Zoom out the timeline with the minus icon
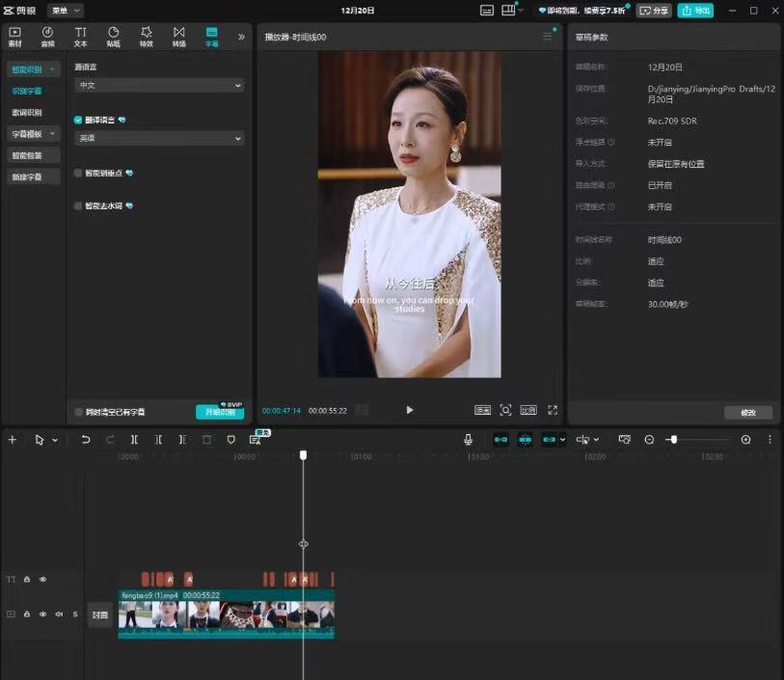 coord(649,440)
